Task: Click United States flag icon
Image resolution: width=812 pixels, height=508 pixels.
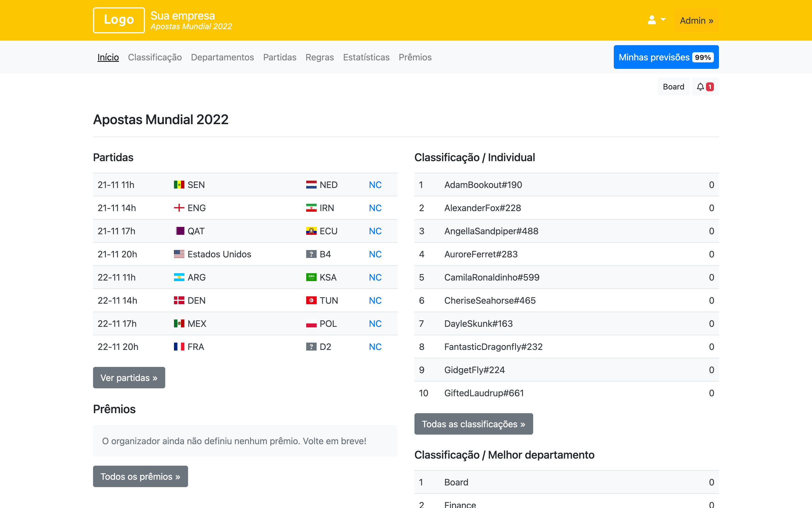Action: point(179,254)
